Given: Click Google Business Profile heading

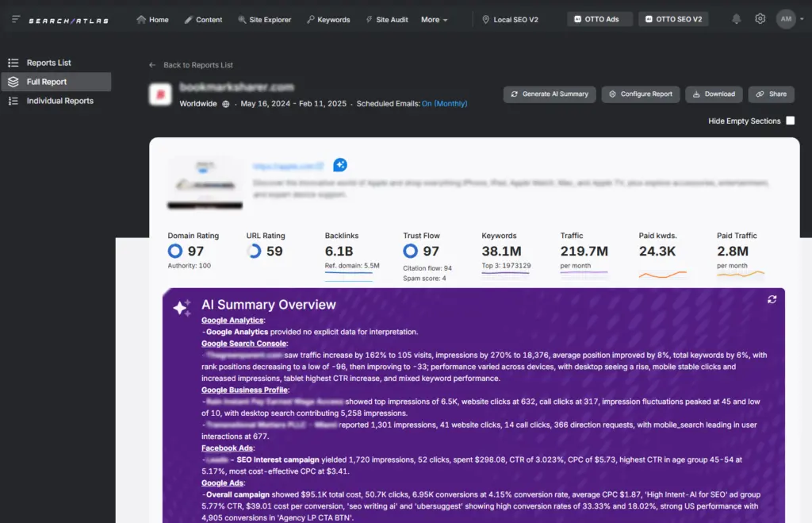Looking at the screenshot, I should tap(244, 390).
